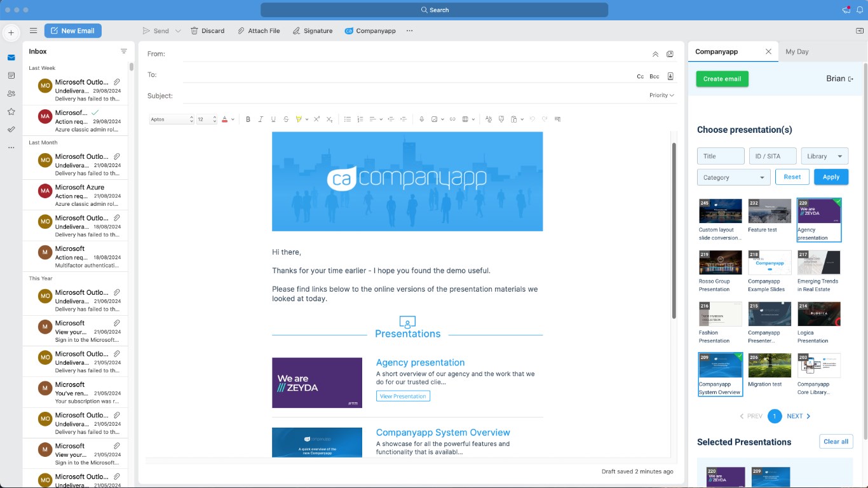The width and height of the screenshot is (868, 488).
Task: Switch to the My Day tab
Action: 797,51
